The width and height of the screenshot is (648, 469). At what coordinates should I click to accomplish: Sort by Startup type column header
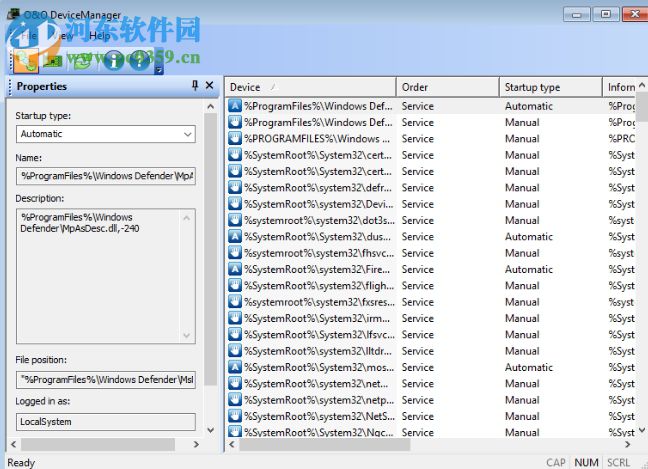click(x=550, y=87)
